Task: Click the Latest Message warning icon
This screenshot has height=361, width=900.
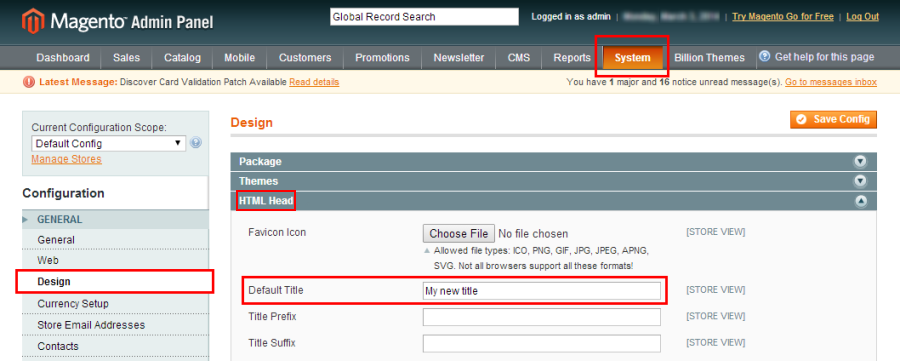Action: click(29, 82)
